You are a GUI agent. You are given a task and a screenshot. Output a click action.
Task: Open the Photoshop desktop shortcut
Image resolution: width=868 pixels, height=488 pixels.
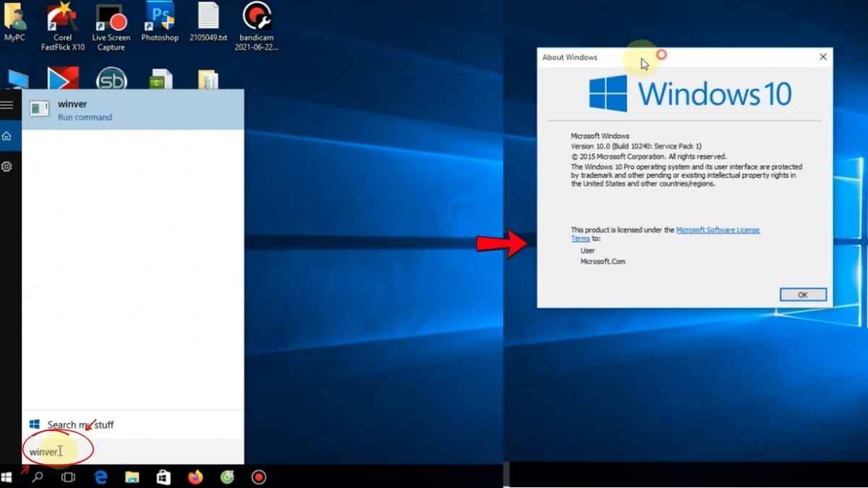click(160, 22)
